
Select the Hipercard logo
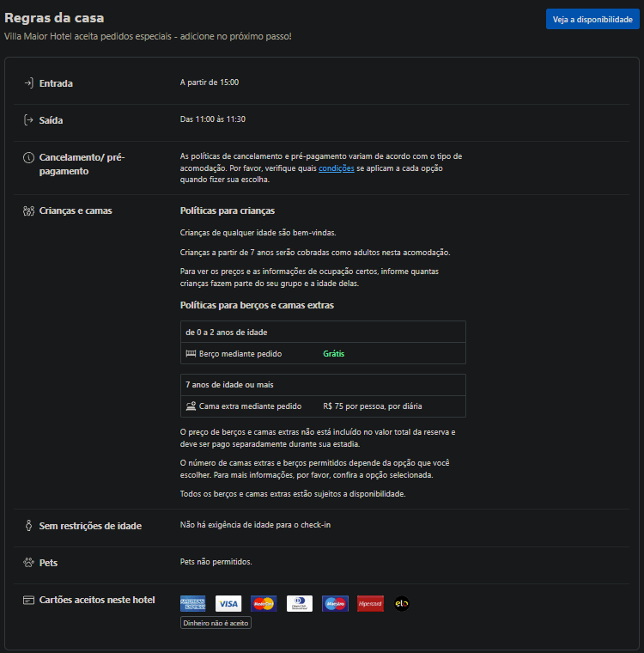[x=370, y=604]
